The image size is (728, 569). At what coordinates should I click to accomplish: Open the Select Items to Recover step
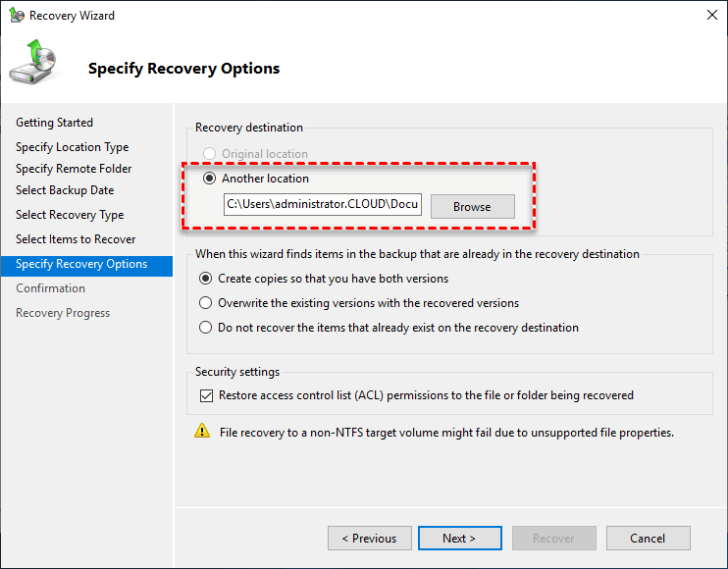(x=76, y=239)
